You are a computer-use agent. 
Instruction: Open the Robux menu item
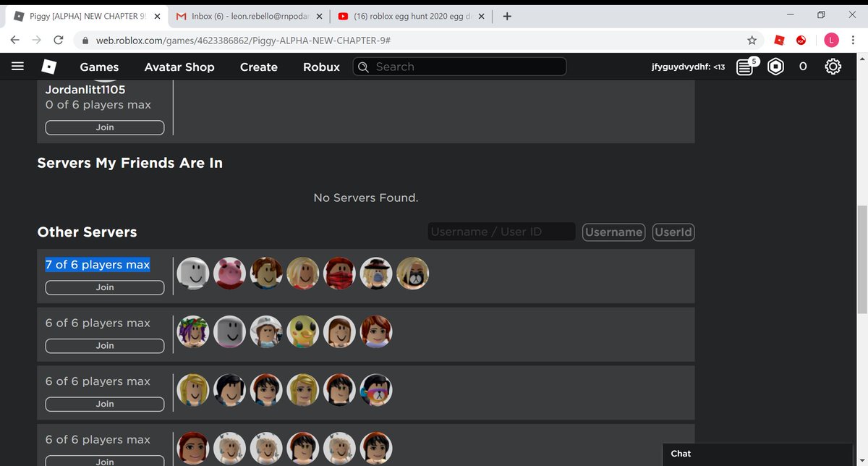[x=321, y=67]
